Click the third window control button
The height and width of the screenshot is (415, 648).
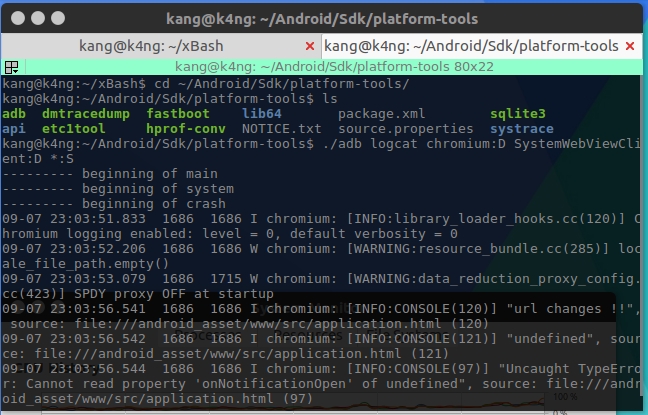point(57,18)
